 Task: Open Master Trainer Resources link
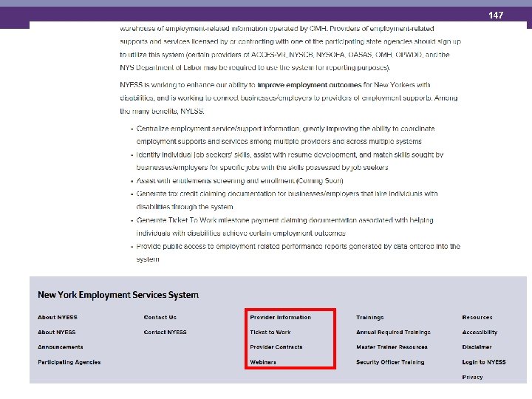pos(392,347)
